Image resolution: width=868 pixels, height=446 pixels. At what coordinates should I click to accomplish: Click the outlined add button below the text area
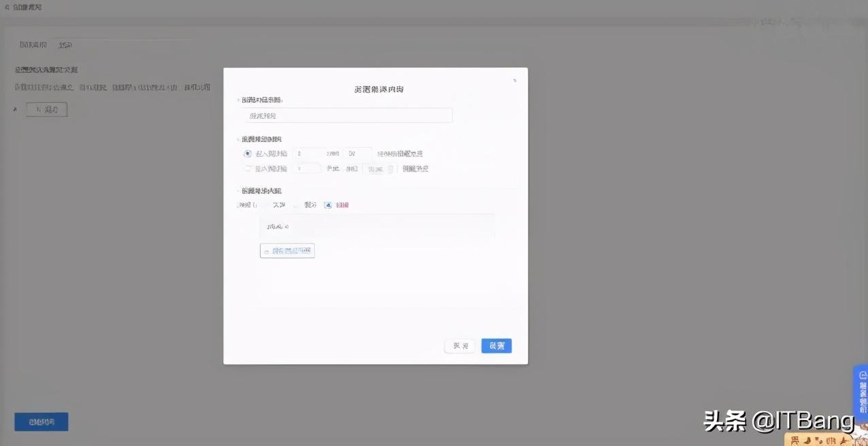tap(287, 251)
